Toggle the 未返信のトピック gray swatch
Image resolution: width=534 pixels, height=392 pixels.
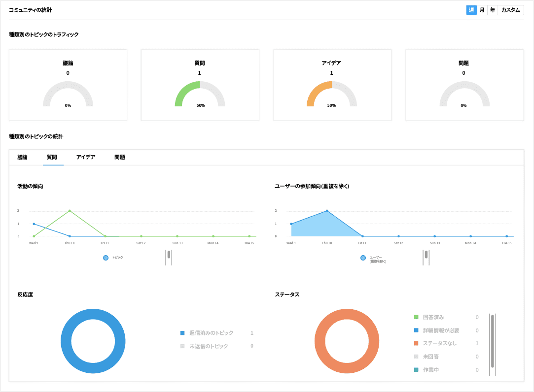click(182, 346)
